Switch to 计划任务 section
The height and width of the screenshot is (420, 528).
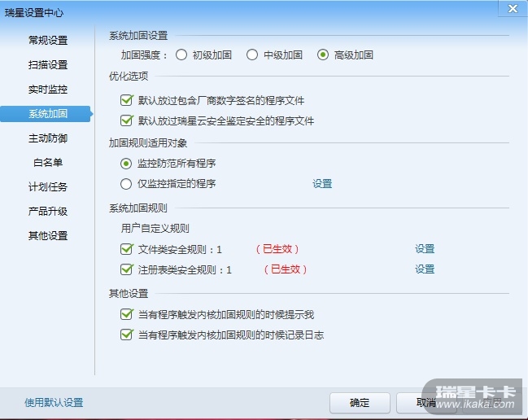[x=48, y=187]
